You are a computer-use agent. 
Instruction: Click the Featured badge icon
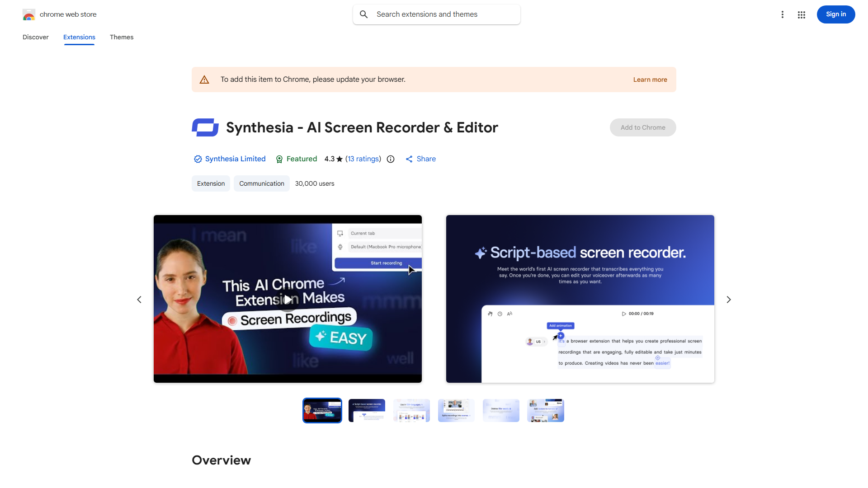coord(279,159)
